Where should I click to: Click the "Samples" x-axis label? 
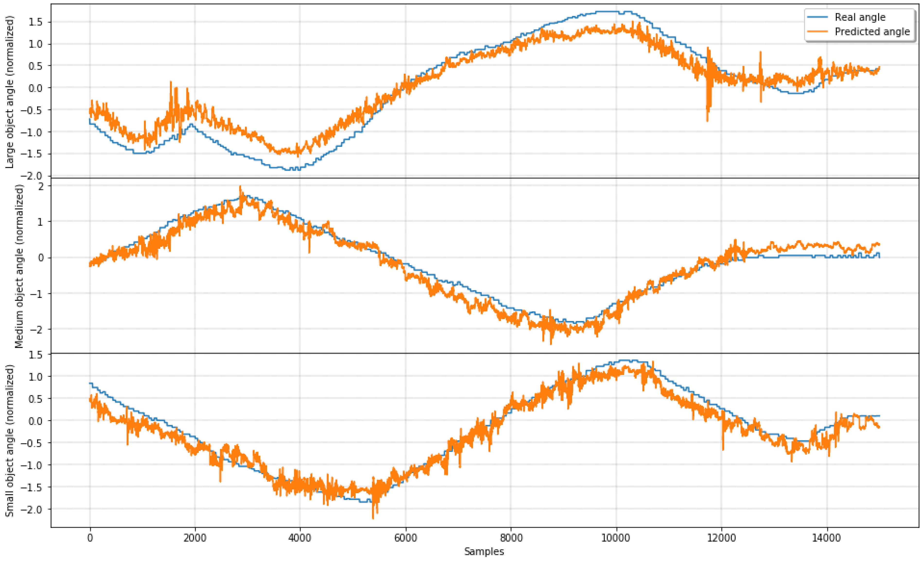point(484,551)
